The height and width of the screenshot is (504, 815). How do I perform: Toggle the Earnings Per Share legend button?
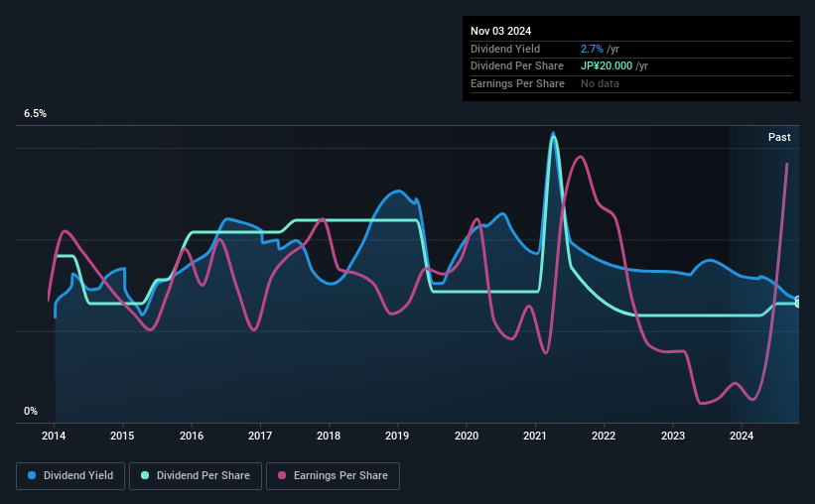[x=333, y=476]
